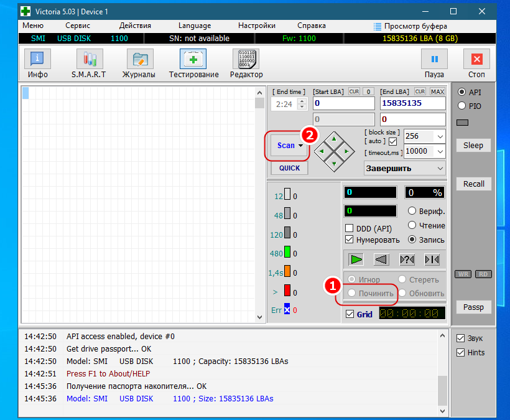The width and height of the screenshot is (510, 420).
Task: Open the Журналы logs icon
Action: 140,60
